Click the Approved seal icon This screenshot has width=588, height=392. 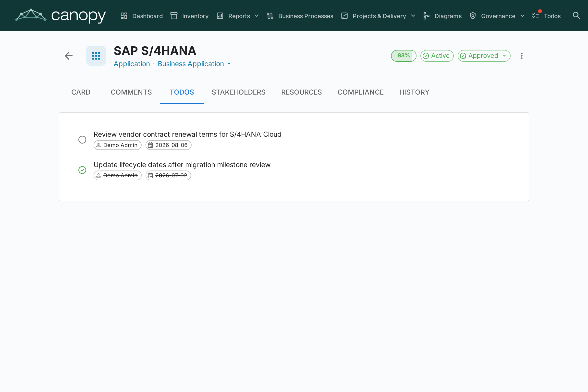point(463,56)
